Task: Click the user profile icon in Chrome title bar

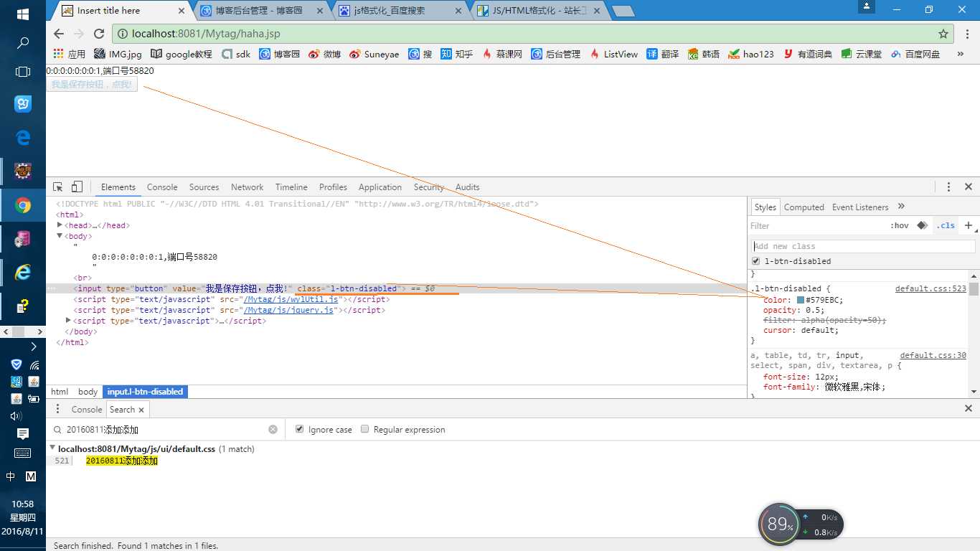Action: click(867, 6)
